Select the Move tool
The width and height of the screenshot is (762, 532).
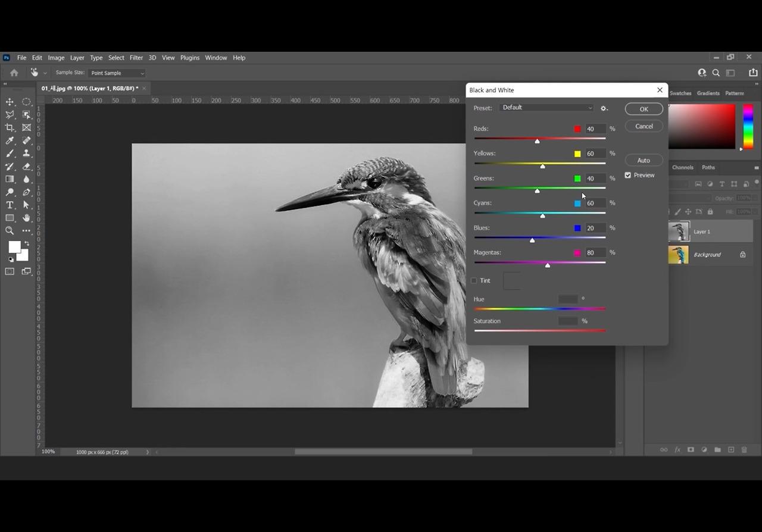coord(10,102)
